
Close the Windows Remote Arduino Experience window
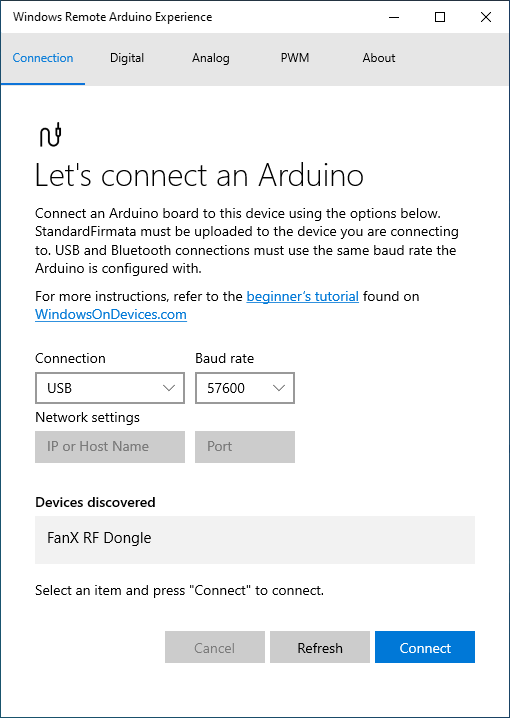486,17
